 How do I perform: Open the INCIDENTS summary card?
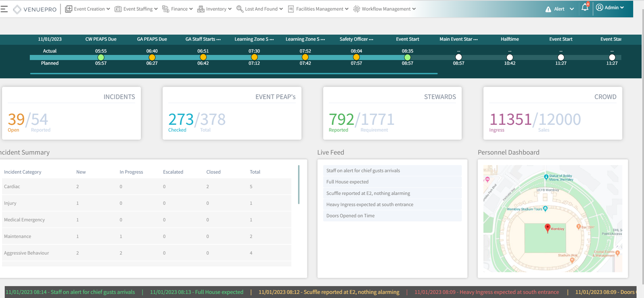point(71,114)
